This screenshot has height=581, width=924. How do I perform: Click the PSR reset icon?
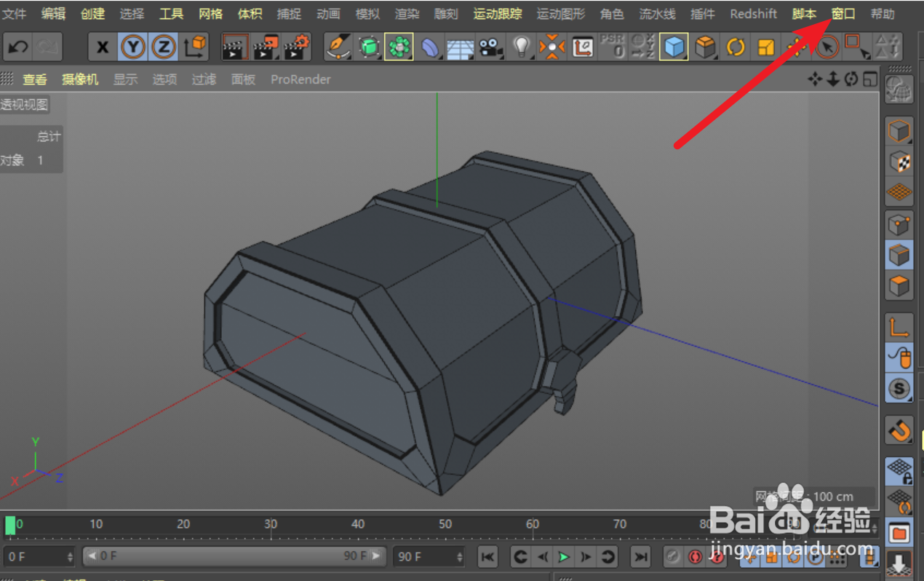coord(613,47)
